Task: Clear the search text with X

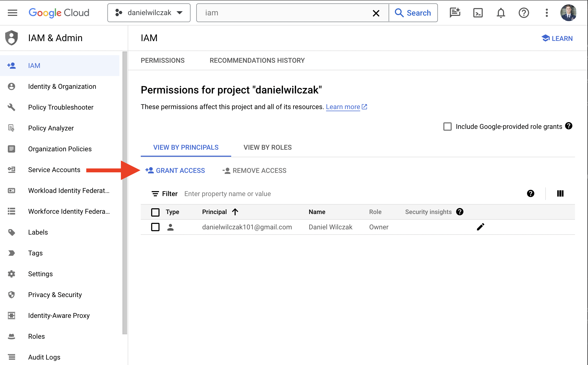Action: 376,13
